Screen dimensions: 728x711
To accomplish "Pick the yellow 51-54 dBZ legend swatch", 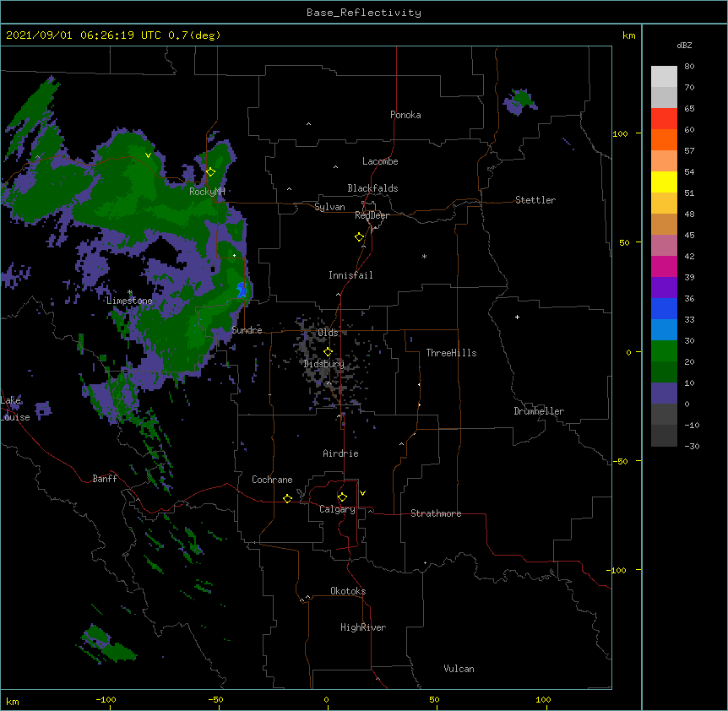I will (664, 182).
